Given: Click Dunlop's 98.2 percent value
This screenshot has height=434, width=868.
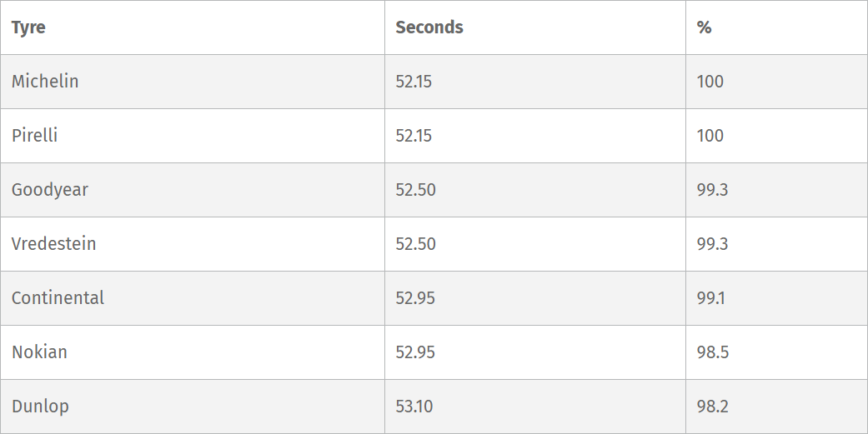Looking at the screenshot, I should pos(713,407).
